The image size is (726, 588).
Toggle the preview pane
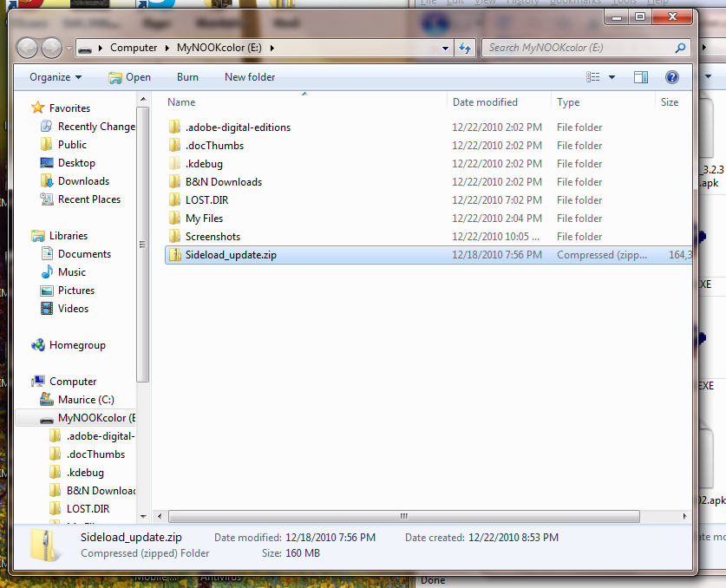(x=641, y=77)
